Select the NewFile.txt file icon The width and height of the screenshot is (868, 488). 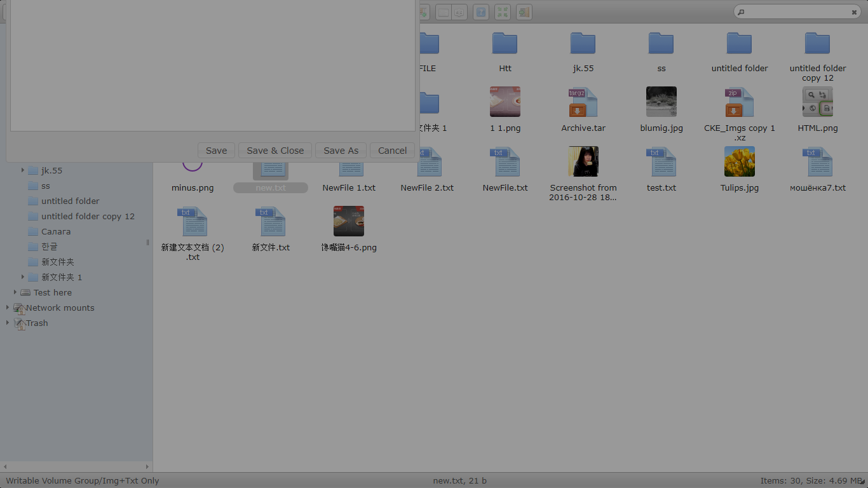point(505,161)
